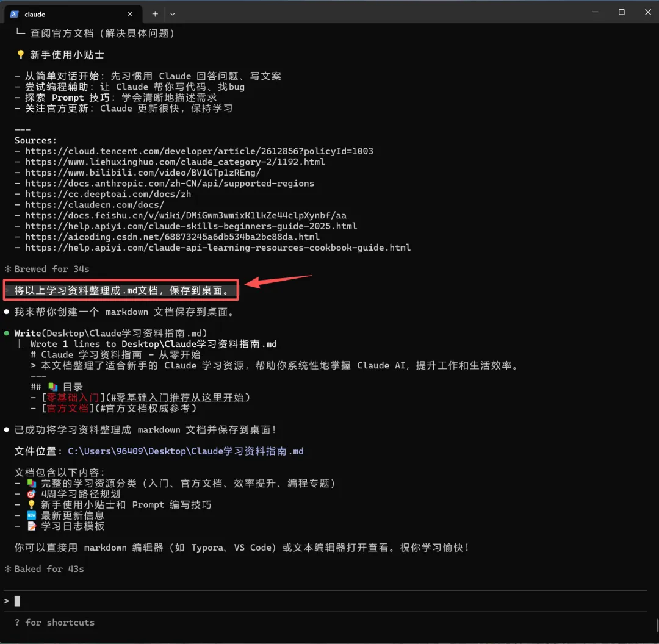Screen dimensions: 659x644
Task: Select the claude terminal tab
Action: tap(73, 14)
